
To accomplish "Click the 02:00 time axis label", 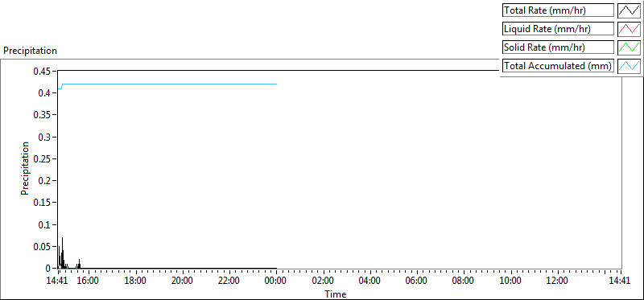I will (x=323, y=282).
